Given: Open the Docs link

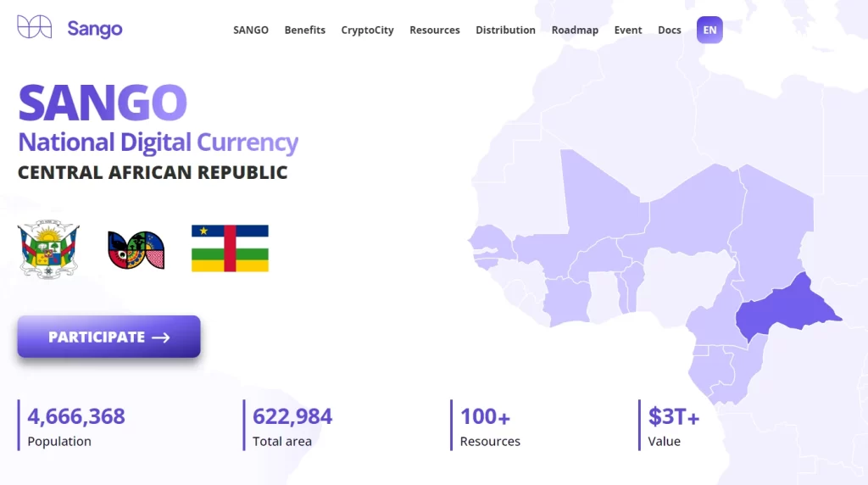Looking at the screenshot, I should [670, 30].
